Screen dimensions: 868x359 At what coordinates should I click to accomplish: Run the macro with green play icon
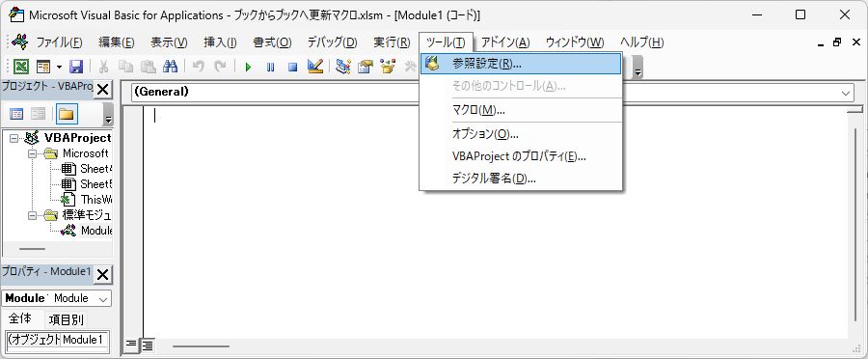248,67
